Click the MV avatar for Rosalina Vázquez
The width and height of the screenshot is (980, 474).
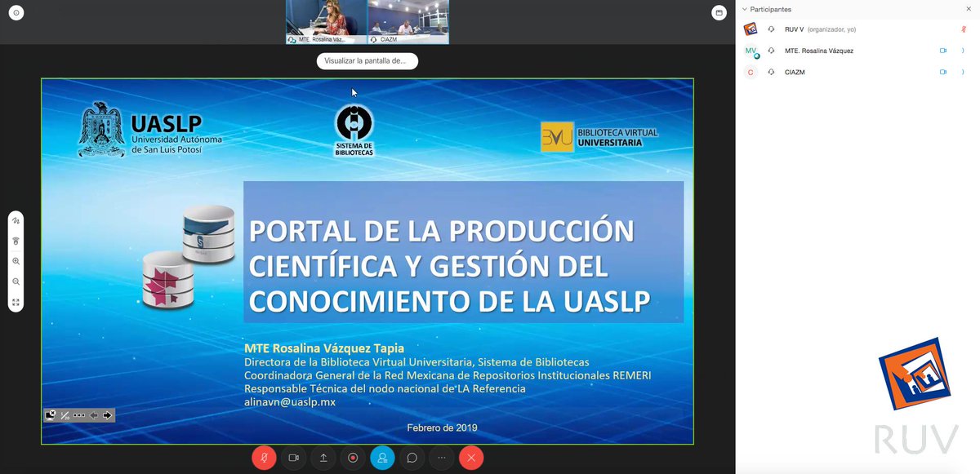[x=751, y=51]
